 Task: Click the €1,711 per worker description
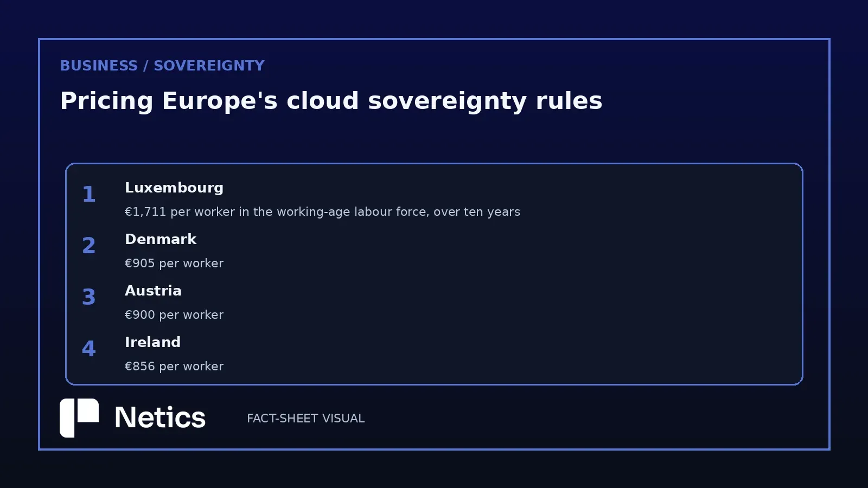pos(322,212)
